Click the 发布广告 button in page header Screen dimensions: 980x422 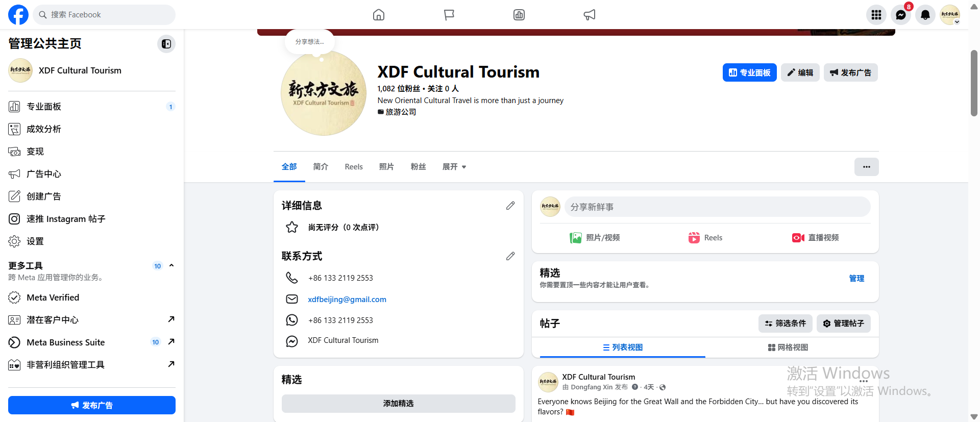tap(851, 72)
